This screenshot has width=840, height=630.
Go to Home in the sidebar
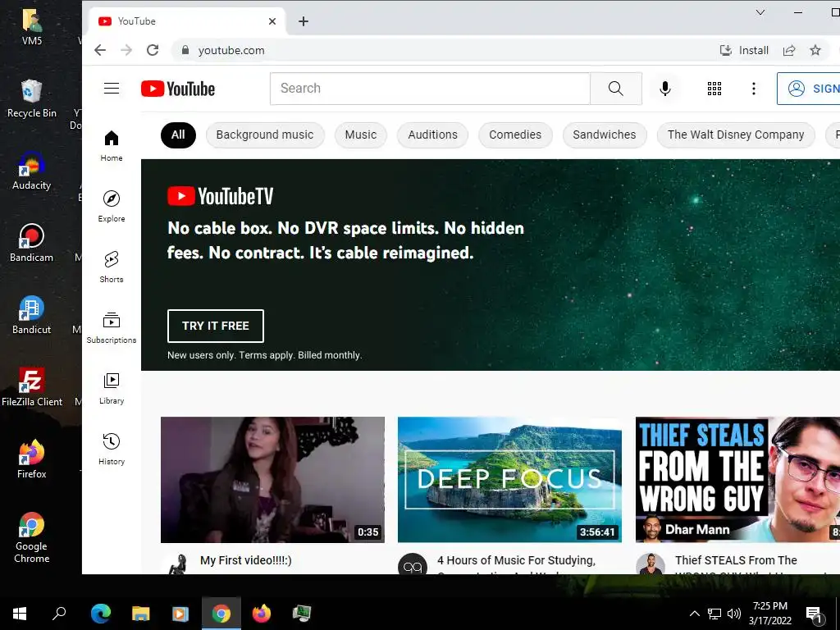(x=112, y=146)
